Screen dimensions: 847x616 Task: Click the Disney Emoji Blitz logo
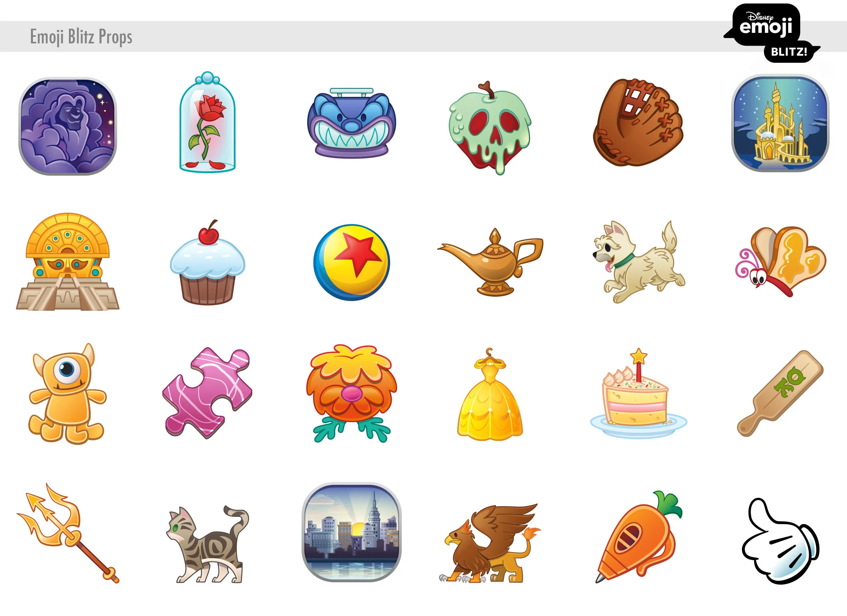[771, 33]
